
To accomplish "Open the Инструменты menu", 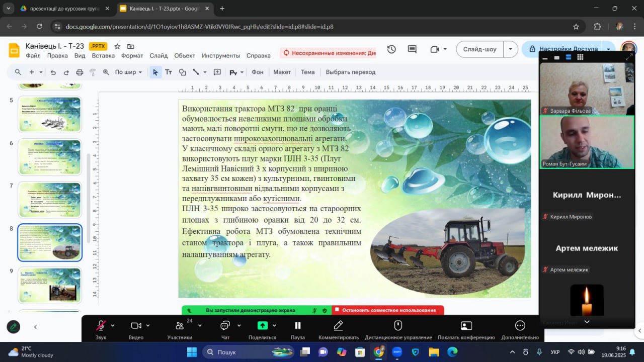I will click(221, 55).
